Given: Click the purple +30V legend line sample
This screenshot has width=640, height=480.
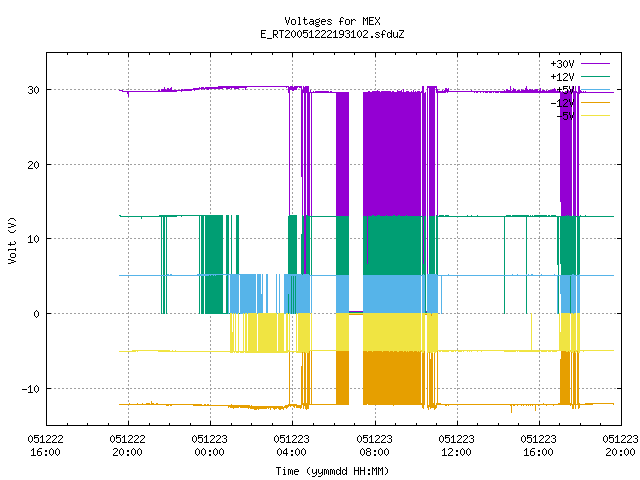Looking at the screenshot, I should [595, 64].
